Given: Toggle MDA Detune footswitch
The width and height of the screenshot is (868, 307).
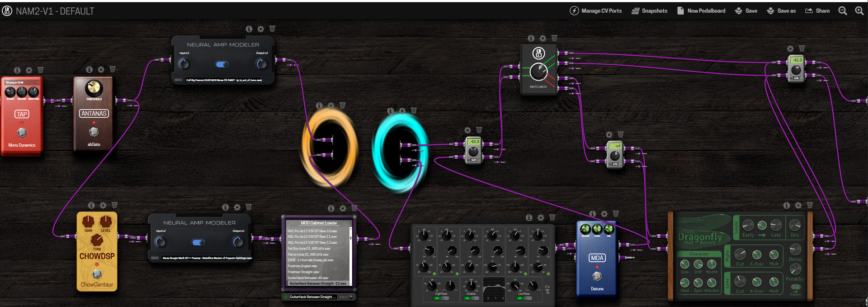Looking at the screenshot, I should coord(597,276).
